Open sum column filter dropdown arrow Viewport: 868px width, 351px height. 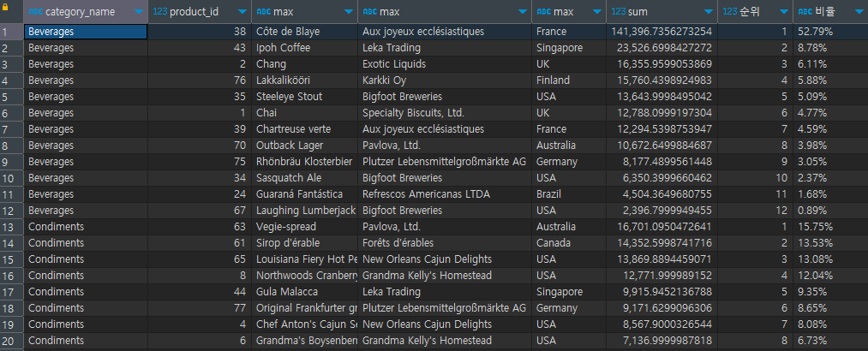tap(709, 12)
